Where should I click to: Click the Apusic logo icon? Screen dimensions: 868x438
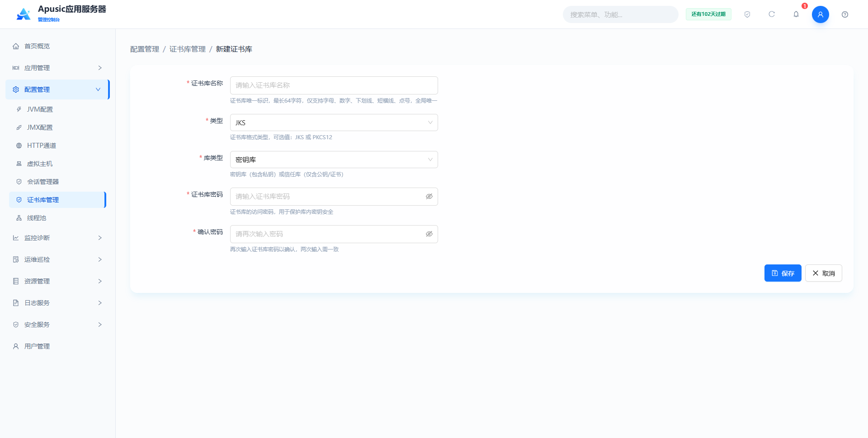[x=24, y=14]
